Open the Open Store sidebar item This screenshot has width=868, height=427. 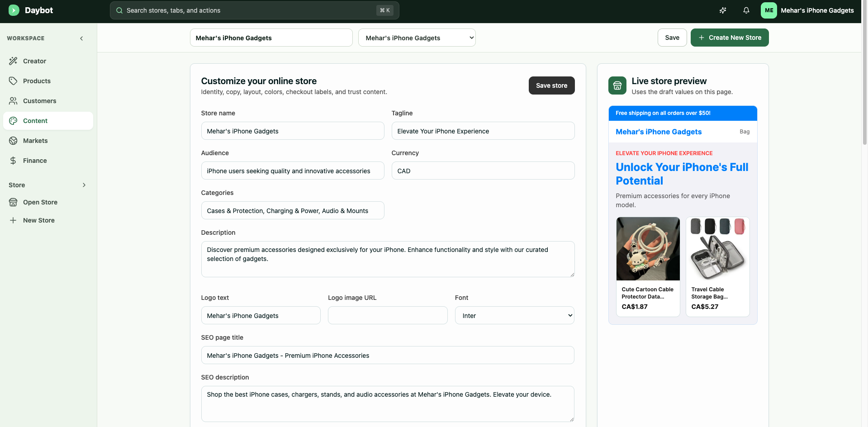(48, 202)
